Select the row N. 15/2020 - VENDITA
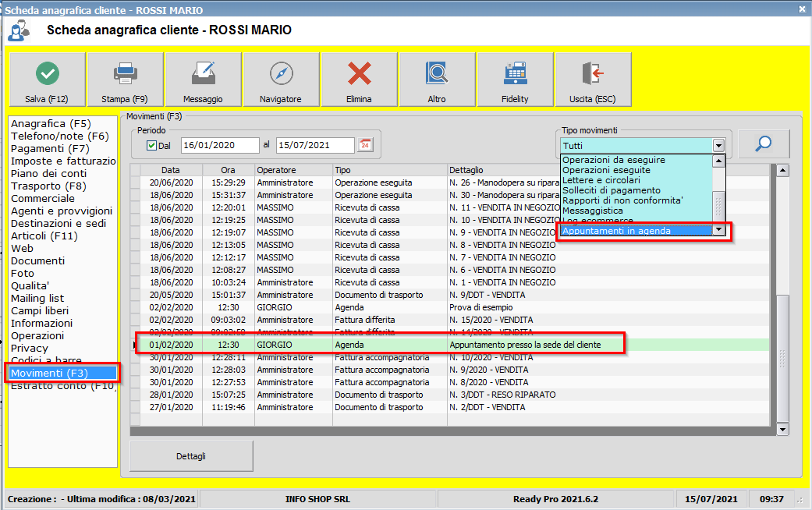Image resolution: width=812 pixels, height=510 pixels. pos(449,320)
